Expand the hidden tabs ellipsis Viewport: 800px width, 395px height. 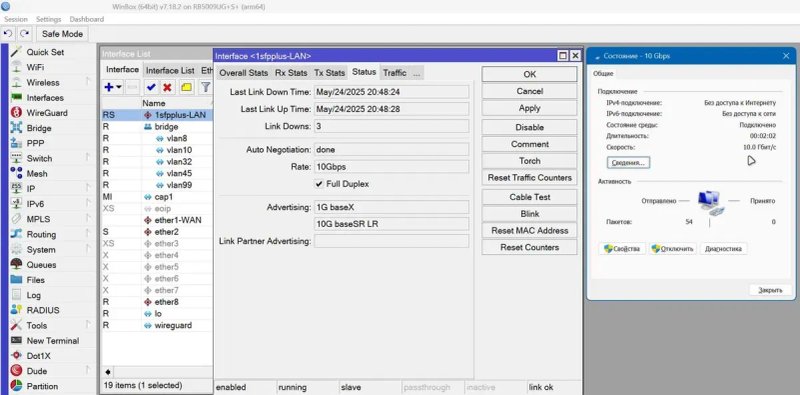coord(417,73)
